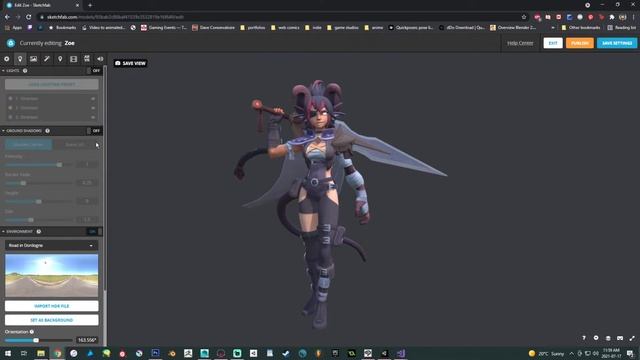Open a new browser tab
Image resolution: width=640 pixels, height=360 pixels.
[90, 5]
